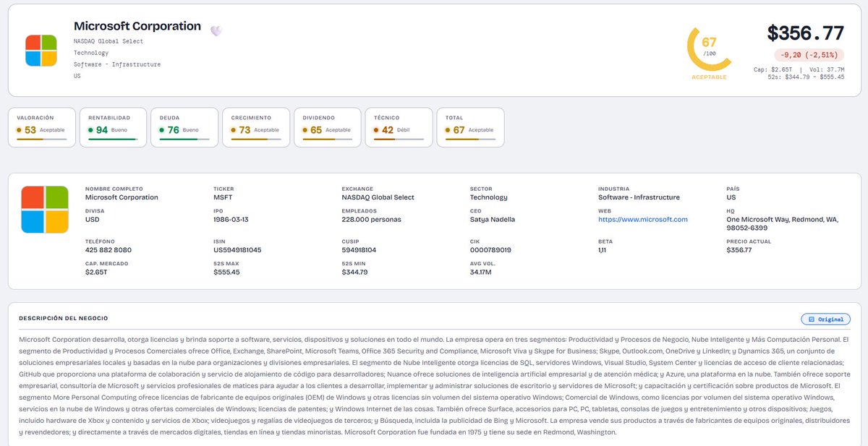The width and height of the screenshot is (868, 446).
Task: Click the Beta value 1,11
Action: click(603, 250)
